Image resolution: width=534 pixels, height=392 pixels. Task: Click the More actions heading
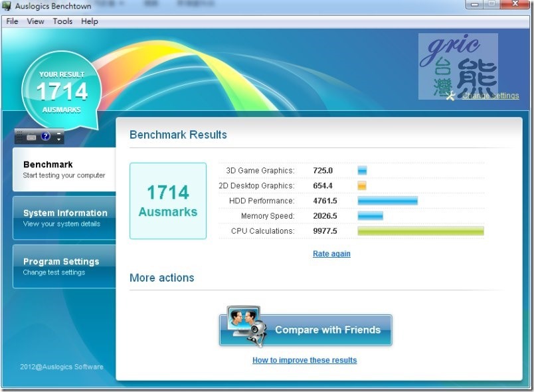tap(162, 278)
